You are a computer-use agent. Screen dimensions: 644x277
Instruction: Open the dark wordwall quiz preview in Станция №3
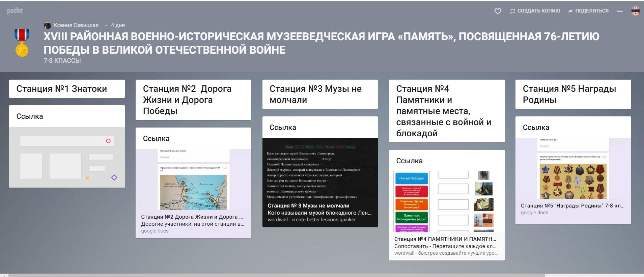click(x=320, y=168)
